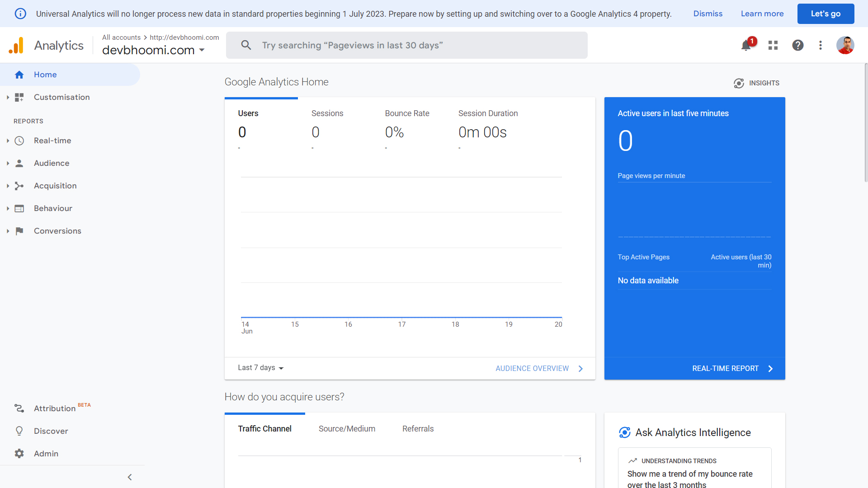Expand the Real-time reports arrow

coord(8,141)
